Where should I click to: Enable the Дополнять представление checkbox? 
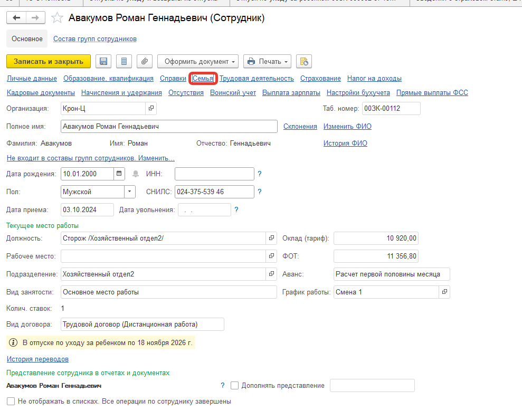(x=235, y=386)
